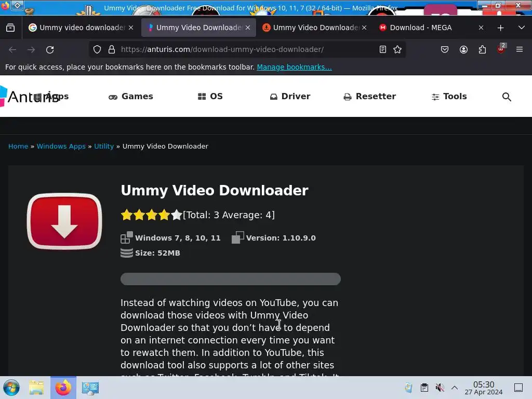Open File Explorer from taskbar

click(36, 388)
